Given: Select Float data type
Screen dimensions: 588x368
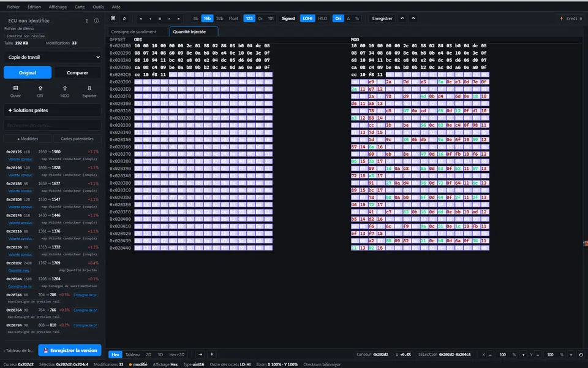Looking at the screenshot, I should click(233, 18).
